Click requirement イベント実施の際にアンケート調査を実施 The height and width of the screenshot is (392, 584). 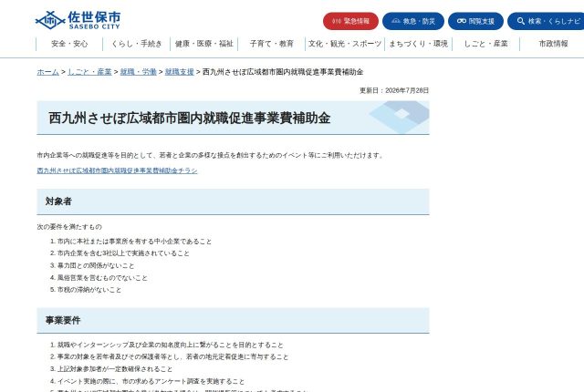(x=151, y=381)
